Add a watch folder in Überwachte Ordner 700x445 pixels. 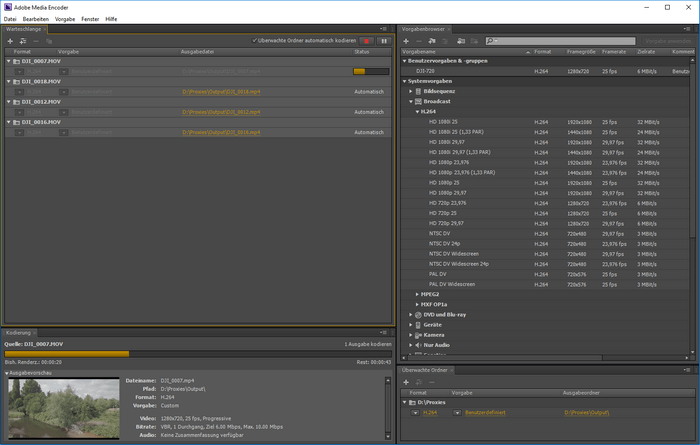click(x=406, y=382)
